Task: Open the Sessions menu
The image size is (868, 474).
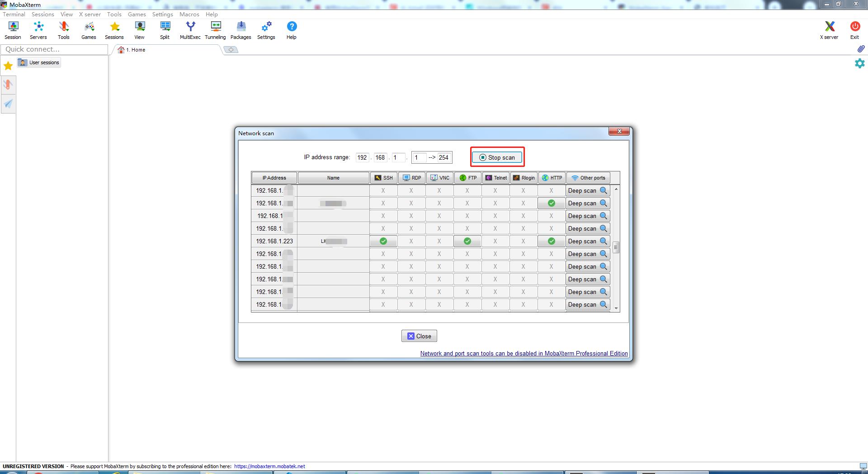Action: [43, 14]
